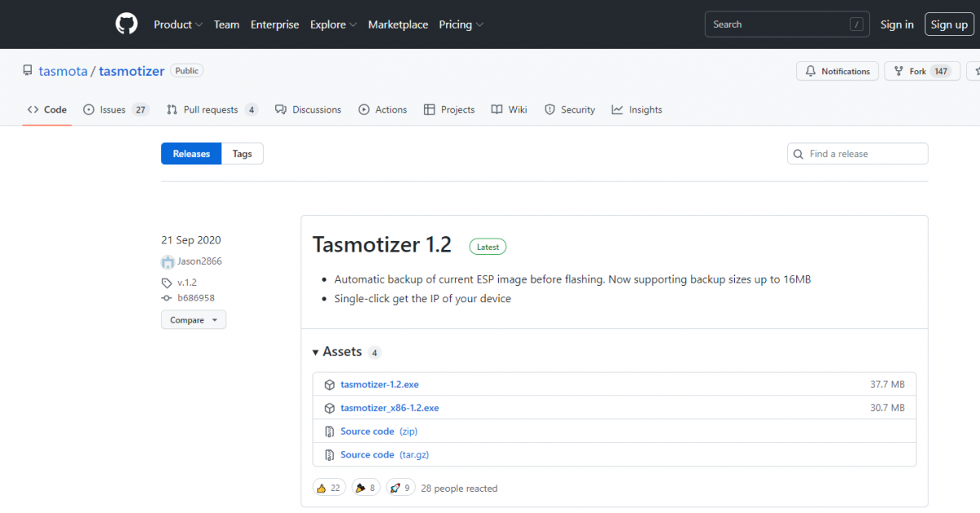Open the v.1.2 tag link
This screenshot has width=980, height=513.
(x=187, y=283)
